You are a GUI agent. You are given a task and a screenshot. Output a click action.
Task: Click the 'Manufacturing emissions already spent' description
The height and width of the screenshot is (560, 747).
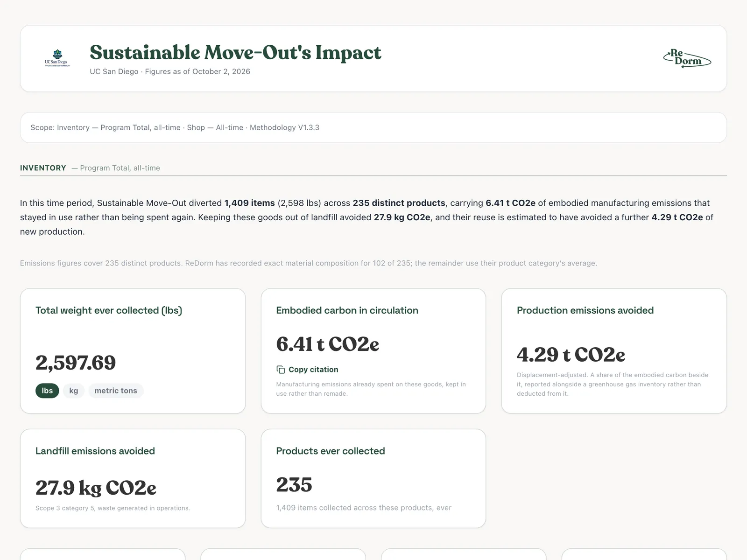[371, 389]
